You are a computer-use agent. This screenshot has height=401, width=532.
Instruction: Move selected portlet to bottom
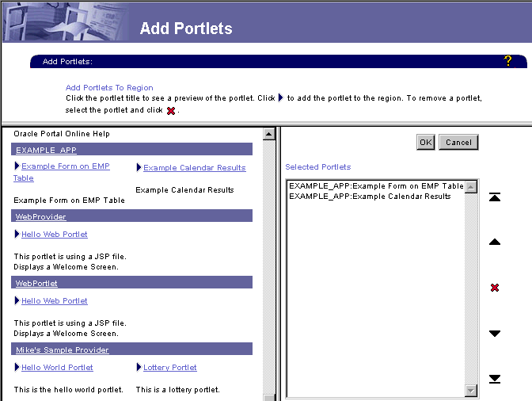click(495, 379)
